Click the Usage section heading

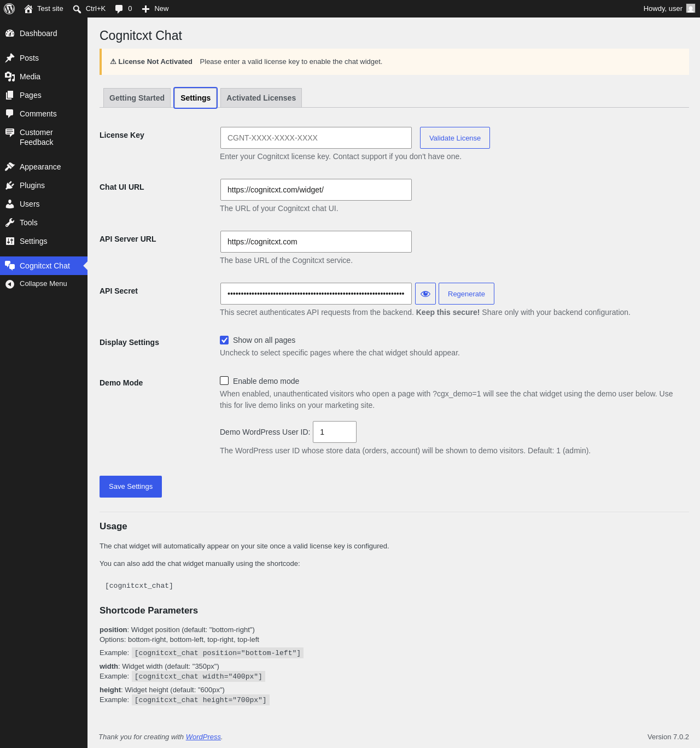[113, 527]
